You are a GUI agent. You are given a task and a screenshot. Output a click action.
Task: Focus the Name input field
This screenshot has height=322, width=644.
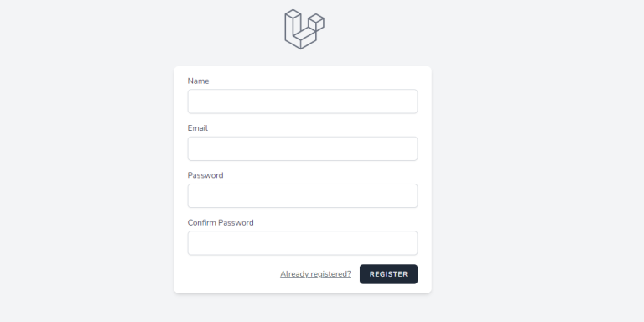pos(303,101)
